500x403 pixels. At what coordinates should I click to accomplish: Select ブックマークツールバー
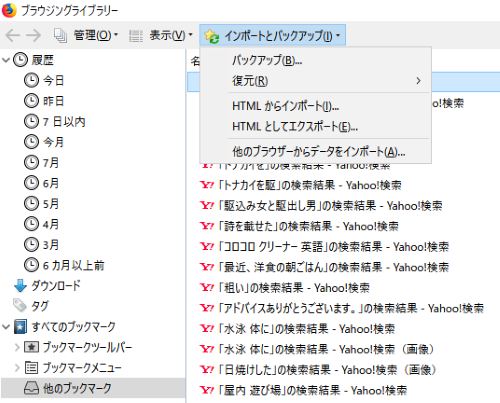pyautogui.click(x=87, y=347)
